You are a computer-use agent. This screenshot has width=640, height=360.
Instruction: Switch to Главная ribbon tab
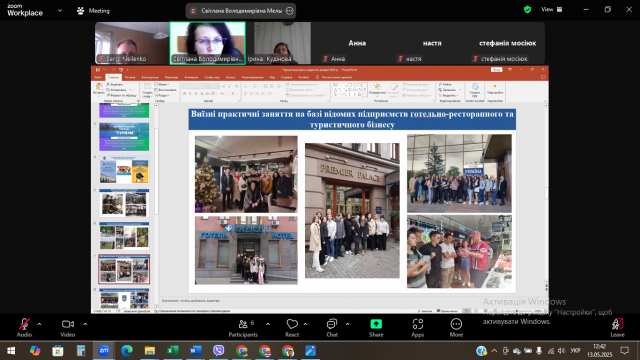point(113,77)
